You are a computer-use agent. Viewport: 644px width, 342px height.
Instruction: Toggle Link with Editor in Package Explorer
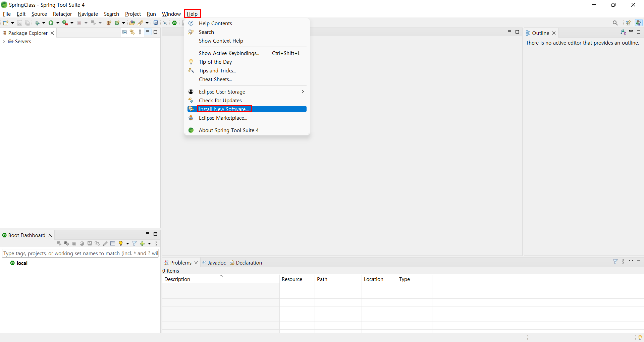tap(132, 32)
